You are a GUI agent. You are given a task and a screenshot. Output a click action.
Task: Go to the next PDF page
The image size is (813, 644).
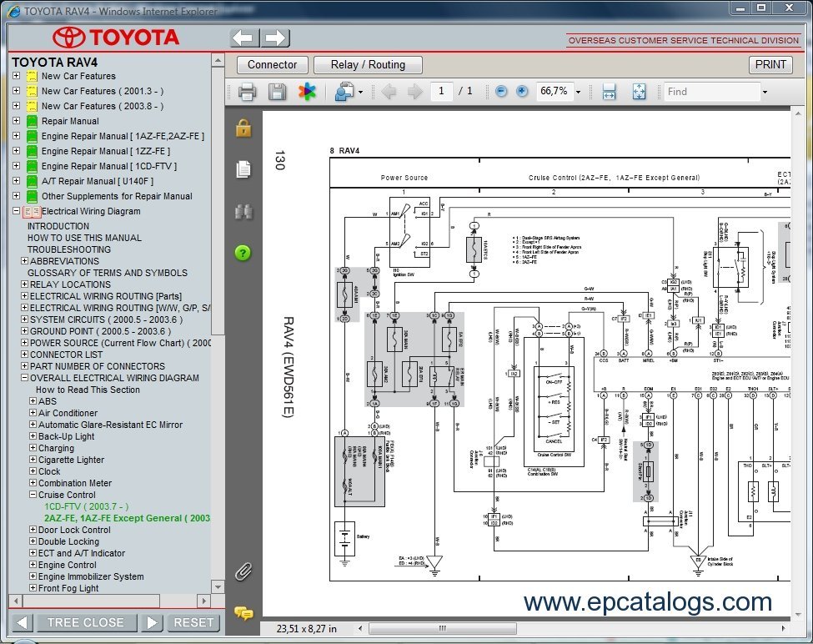click(x=414, y=92)
